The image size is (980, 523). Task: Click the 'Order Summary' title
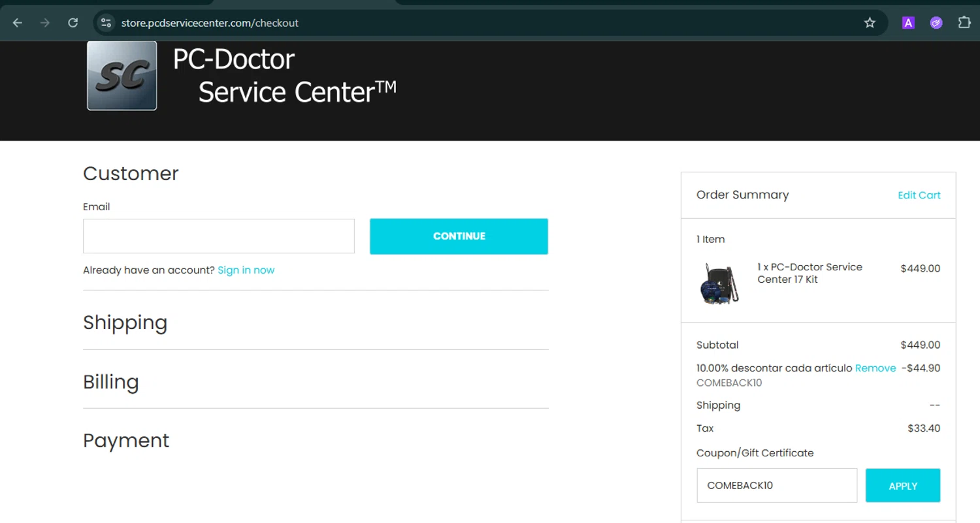743,195
